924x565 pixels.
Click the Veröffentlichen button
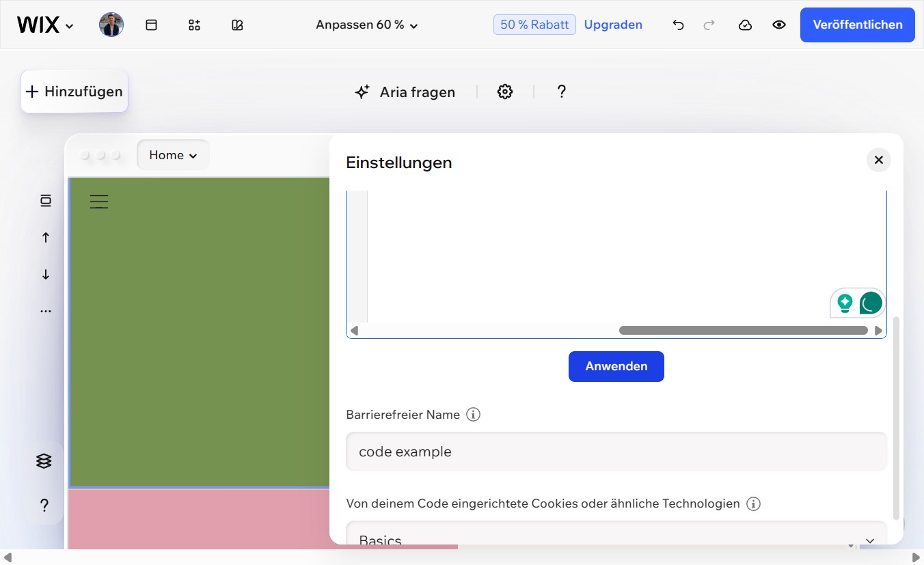pyautogui.click(x=858, y=25)
